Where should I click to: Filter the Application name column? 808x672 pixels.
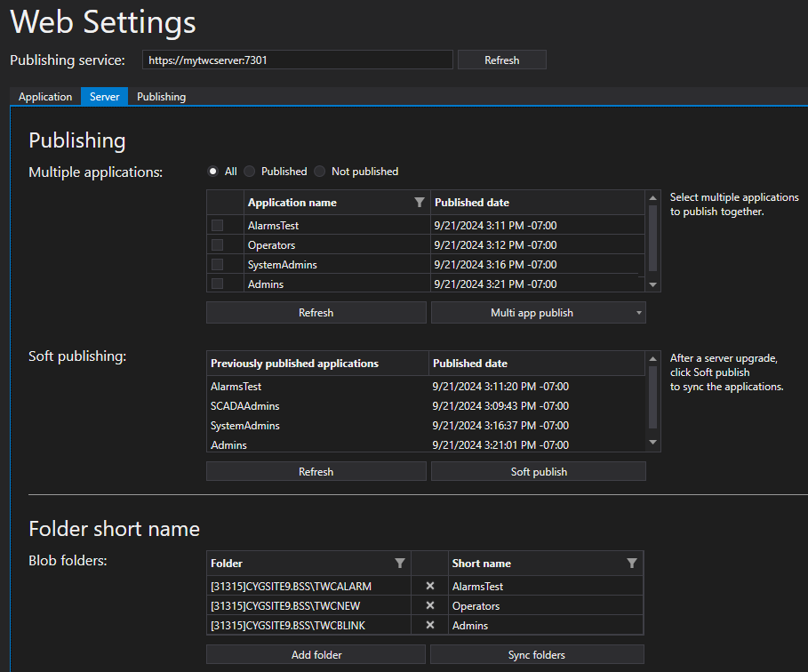(x=420, y=203)
